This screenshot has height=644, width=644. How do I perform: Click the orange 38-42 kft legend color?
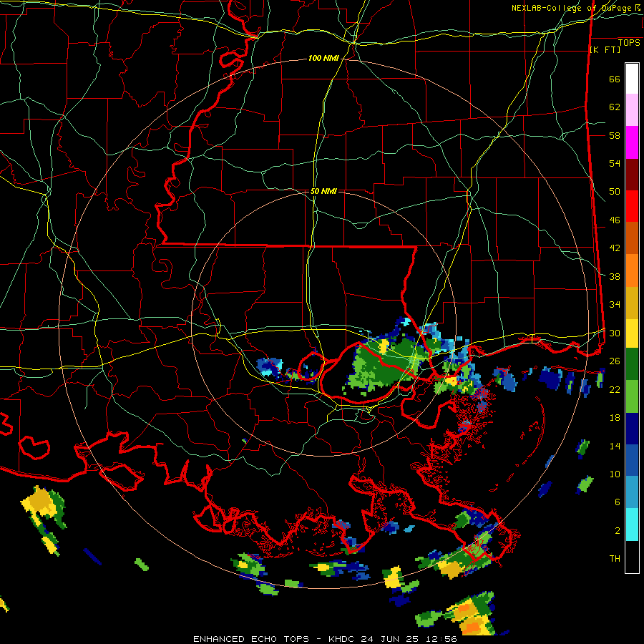pos(632,270)
